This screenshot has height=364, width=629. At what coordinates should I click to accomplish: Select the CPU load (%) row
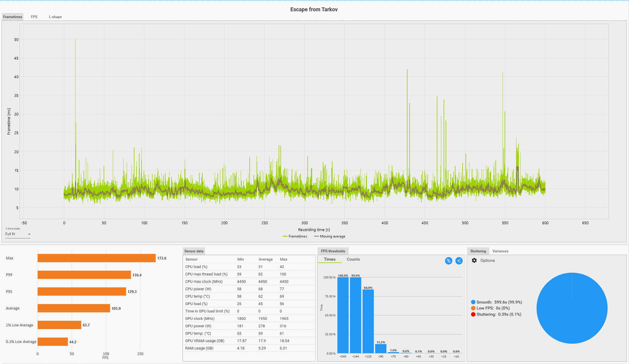pos(249,267)
